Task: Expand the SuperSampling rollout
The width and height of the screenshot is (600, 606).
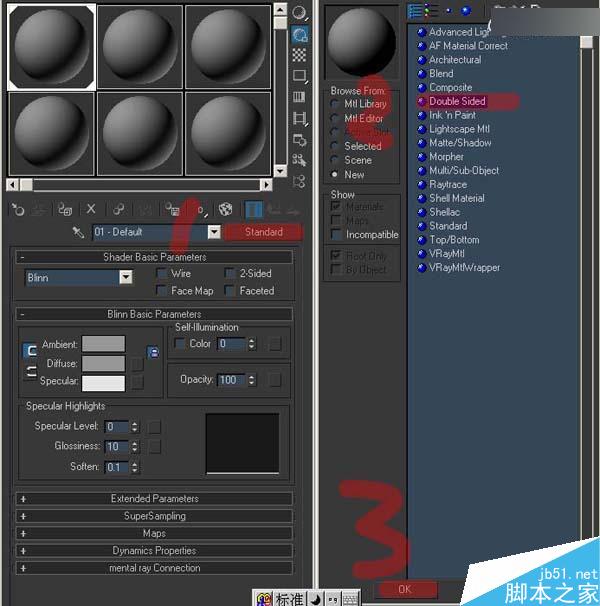Action: point(154,516)
